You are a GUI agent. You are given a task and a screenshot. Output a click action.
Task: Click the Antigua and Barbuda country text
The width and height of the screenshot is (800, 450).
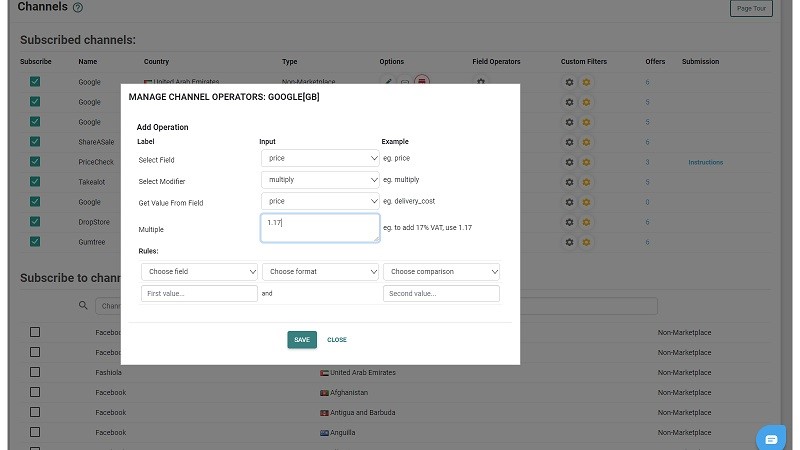click(362, 413)
